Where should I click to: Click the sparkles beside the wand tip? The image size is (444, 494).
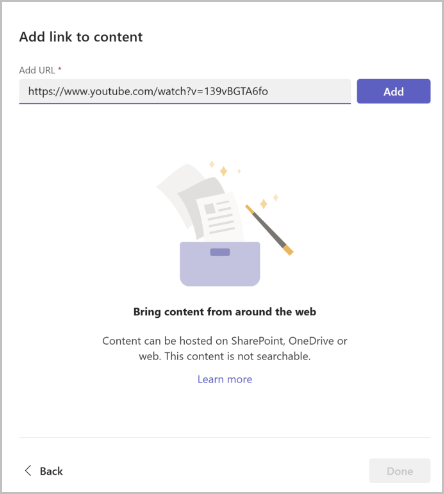point(269,201)
